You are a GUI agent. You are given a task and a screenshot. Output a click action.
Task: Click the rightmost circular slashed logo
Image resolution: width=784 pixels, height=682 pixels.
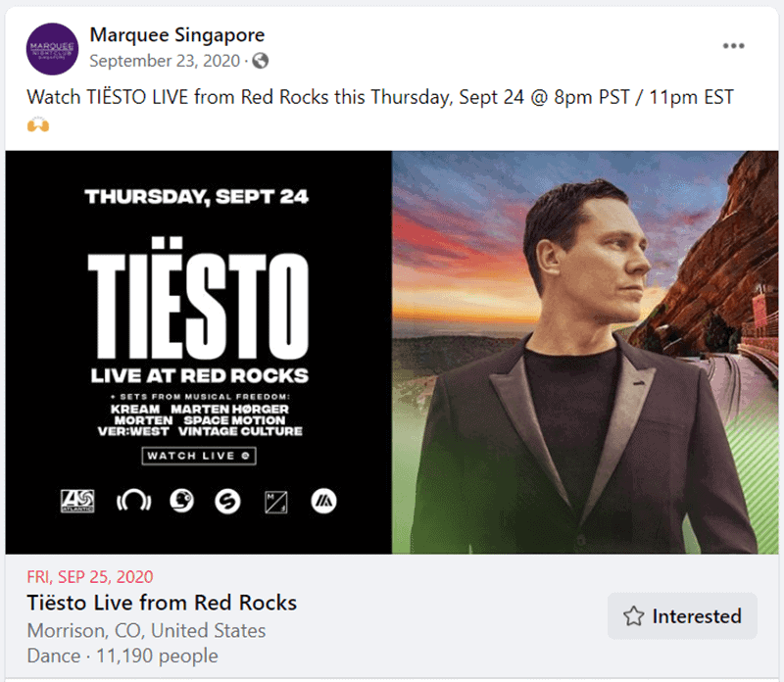coord(324,502)
